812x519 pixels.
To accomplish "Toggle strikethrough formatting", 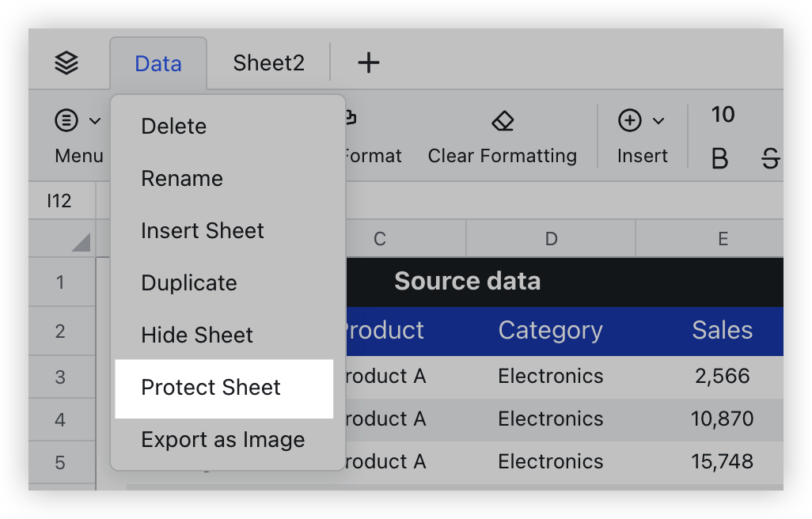I will click(x=772, y=158).
